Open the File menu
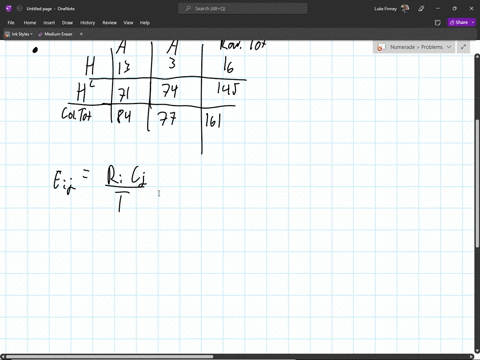 point(11,23)
